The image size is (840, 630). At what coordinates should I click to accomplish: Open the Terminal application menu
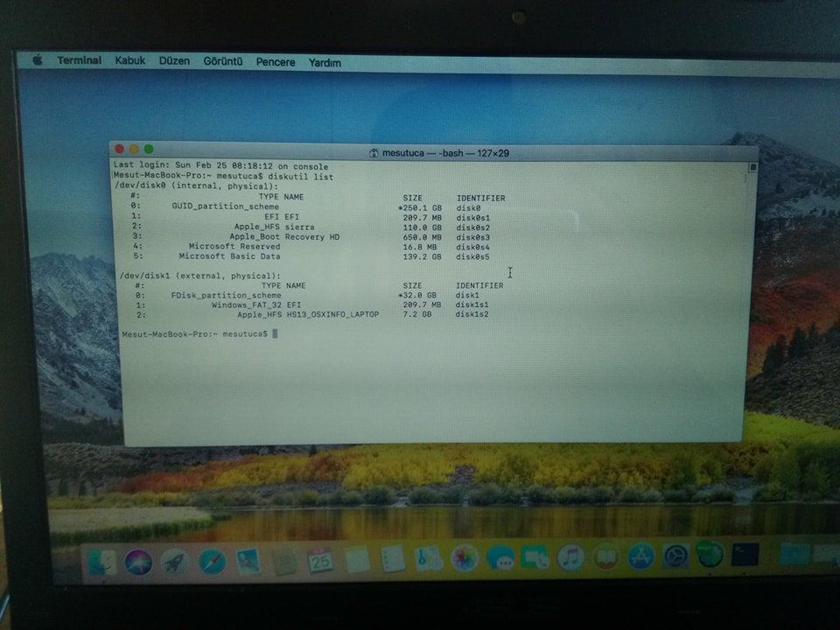tap(79, 61)
